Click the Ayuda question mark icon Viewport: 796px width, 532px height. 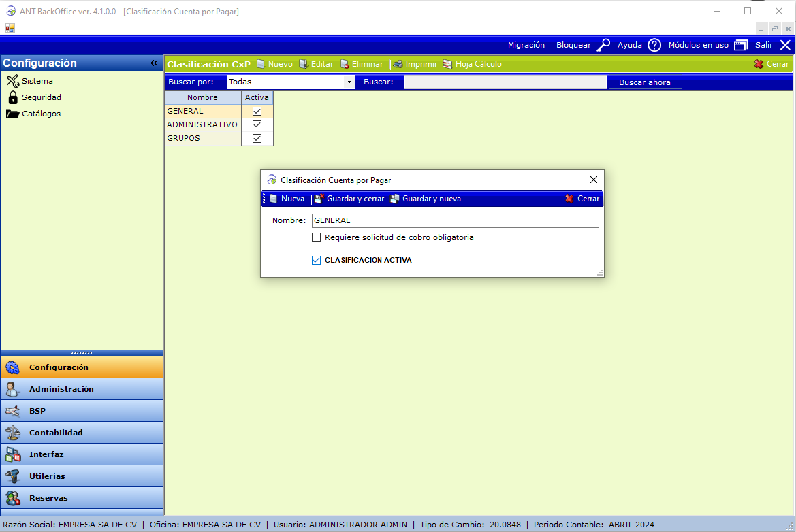(654, 45)
